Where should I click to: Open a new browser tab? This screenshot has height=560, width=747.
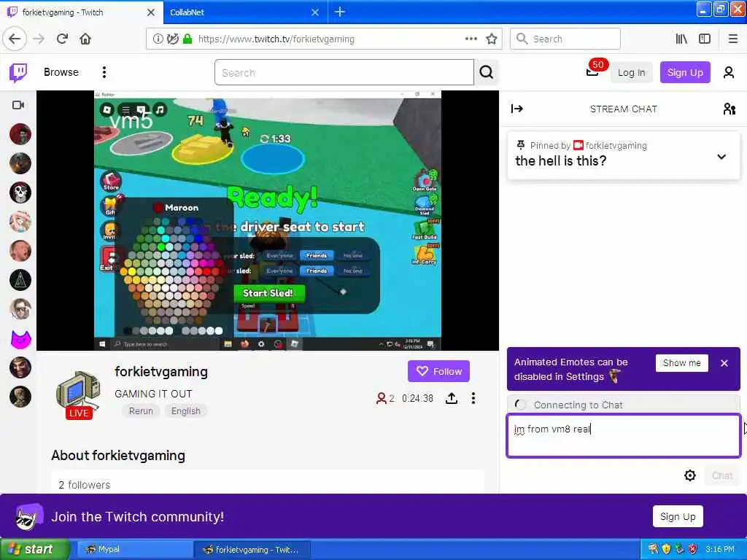click(340, 12)
